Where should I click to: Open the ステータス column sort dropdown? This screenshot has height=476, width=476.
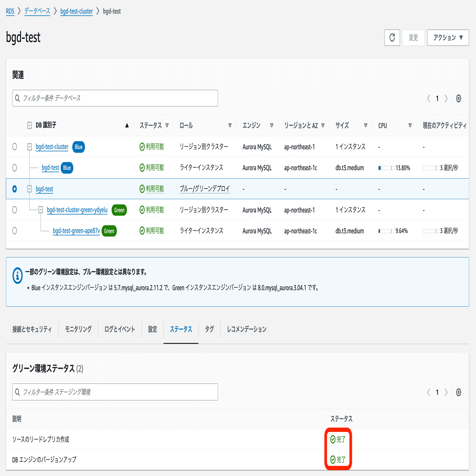point(167,126)
